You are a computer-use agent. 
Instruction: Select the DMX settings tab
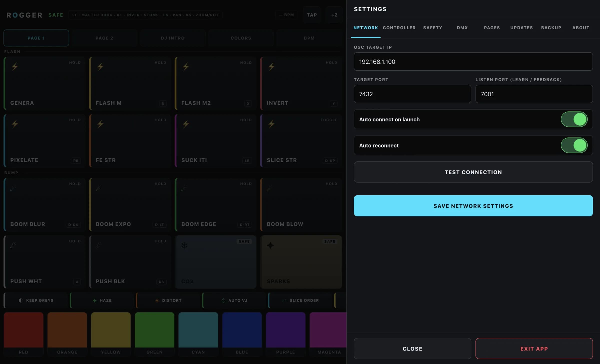[462, 28]
